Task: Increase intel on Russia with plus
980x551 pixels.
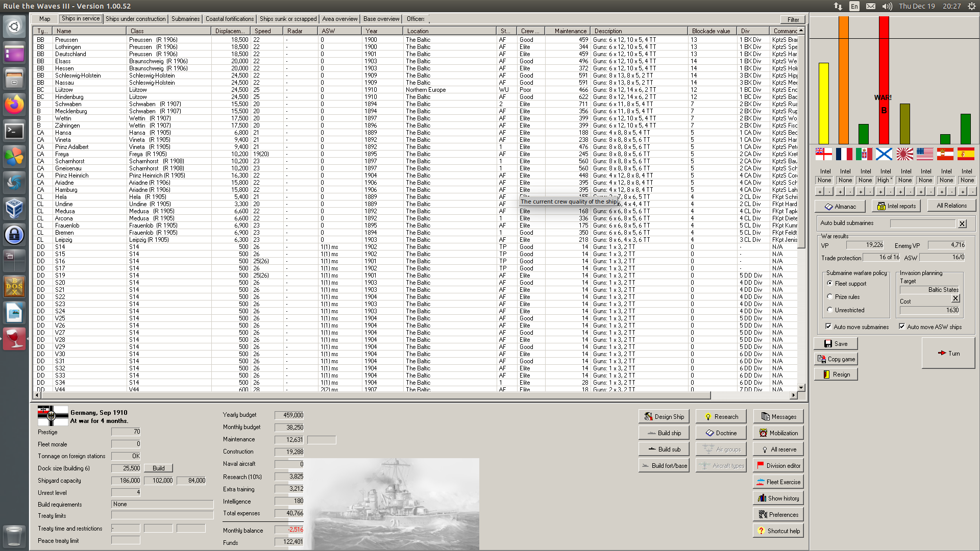Action: pos(880,192)
